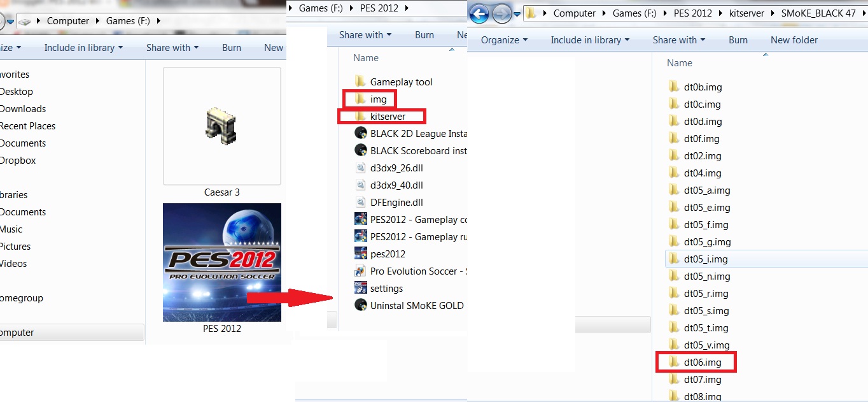Screen dimensions: 868x402
Task: Click Burn in the PES 2012 window toolbar
Action: click(424, 35)
